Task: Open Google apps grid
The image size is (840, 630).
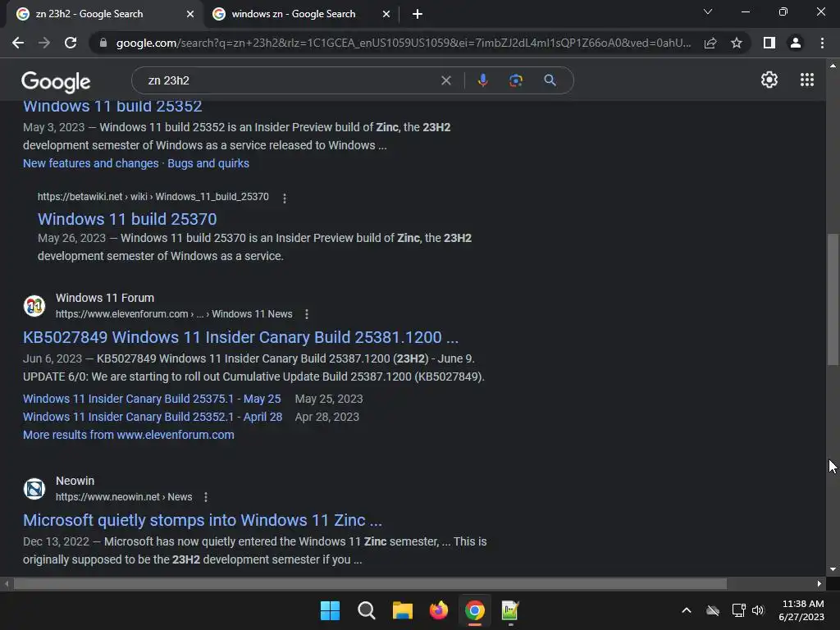Action: click(807, 80)
